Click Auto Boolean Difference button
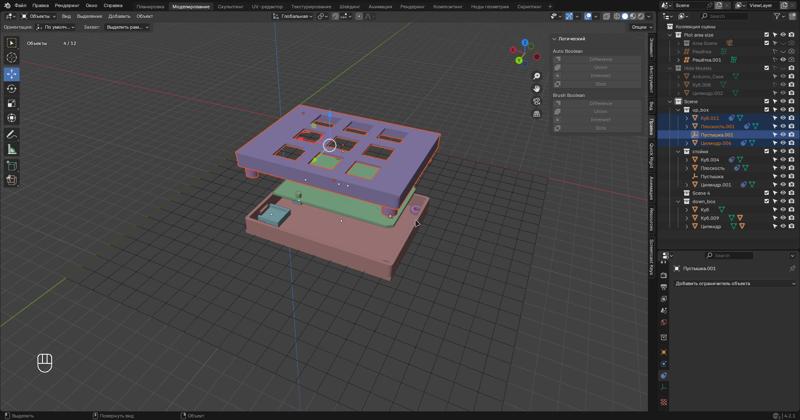 click(596, 59)
